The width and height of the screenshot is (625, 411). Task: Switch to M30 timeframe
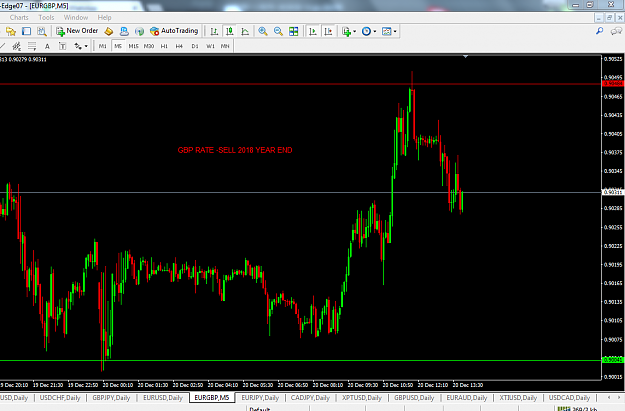(149, 46)
